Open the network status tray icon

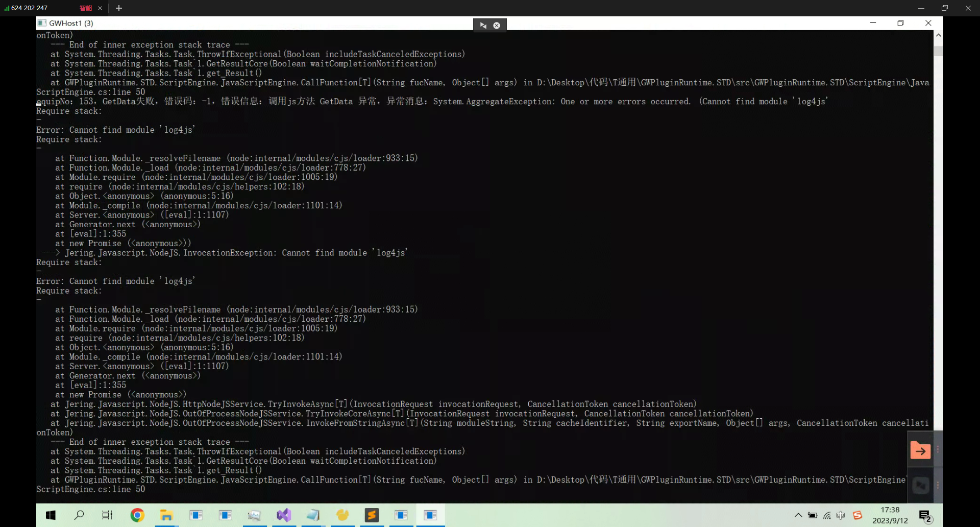click(x=827, y=515)
